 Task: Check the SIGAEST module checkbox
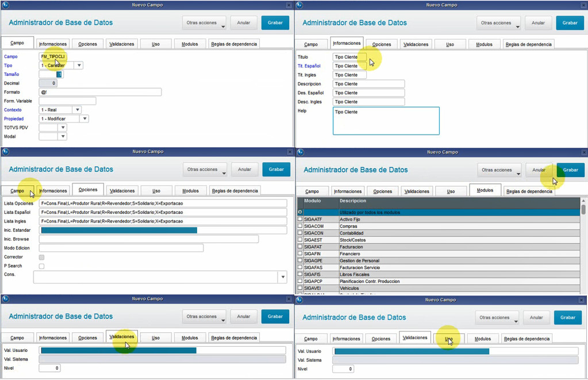300,240
